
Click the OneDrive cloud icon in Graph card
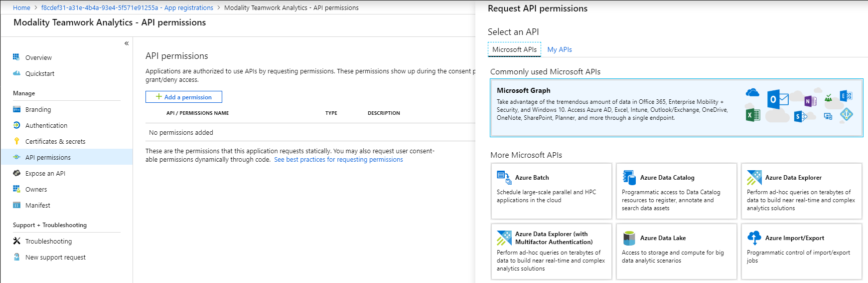coord(752,93)
